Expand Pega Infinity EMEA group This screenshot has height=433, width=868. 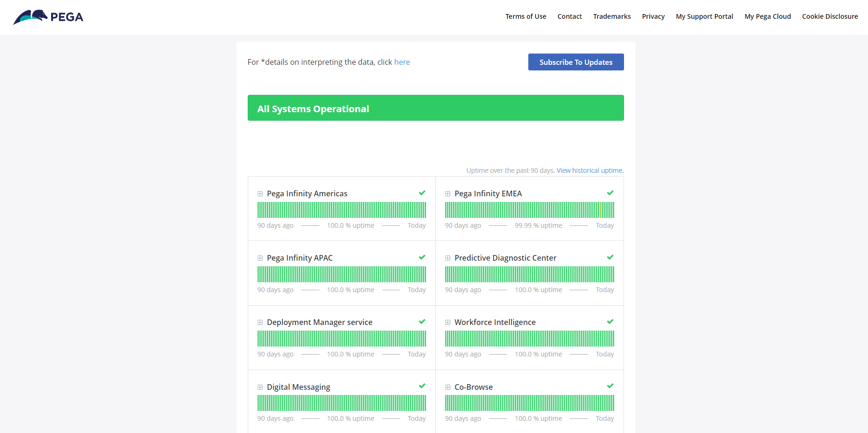(448, 193)
